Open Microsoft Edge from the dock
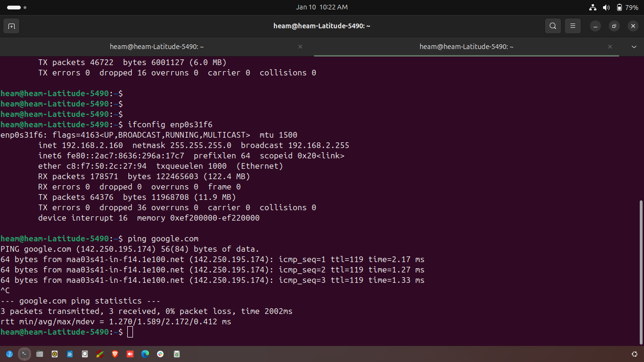This screenshot has width=644, height=362. tap(145, 354)
